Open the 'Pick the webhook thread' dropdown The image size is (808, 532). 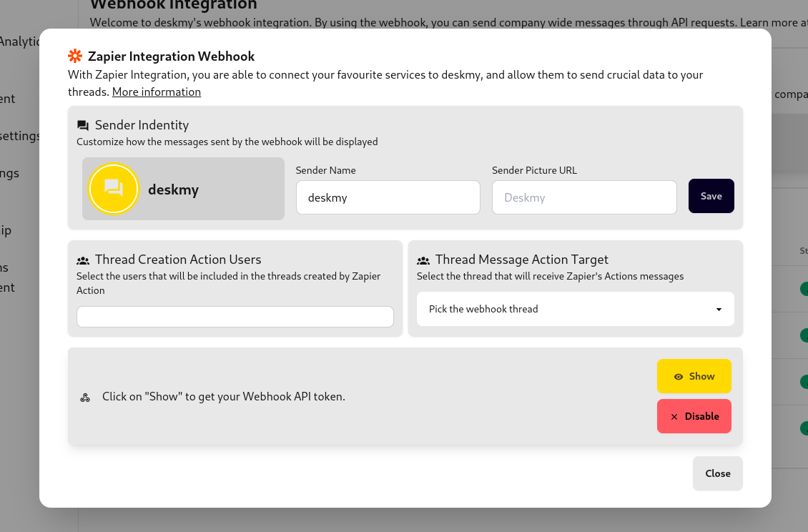point(575,309)
